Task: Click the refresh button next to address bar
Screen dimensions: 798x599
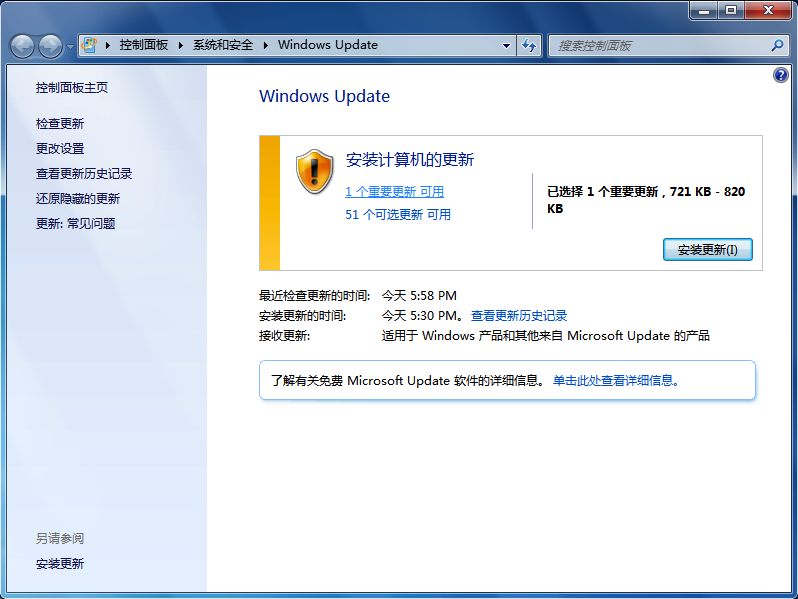Action: tap(529, 45)
